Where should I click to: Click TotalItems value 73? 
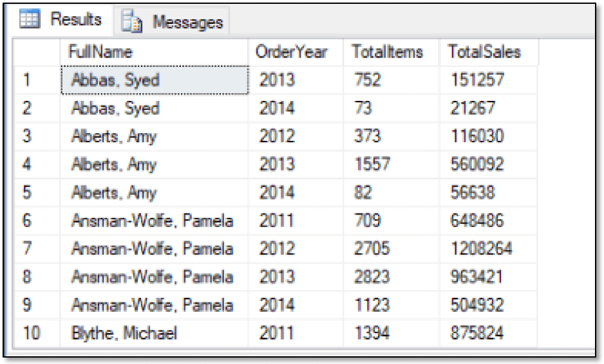click(x=391, y=108)
